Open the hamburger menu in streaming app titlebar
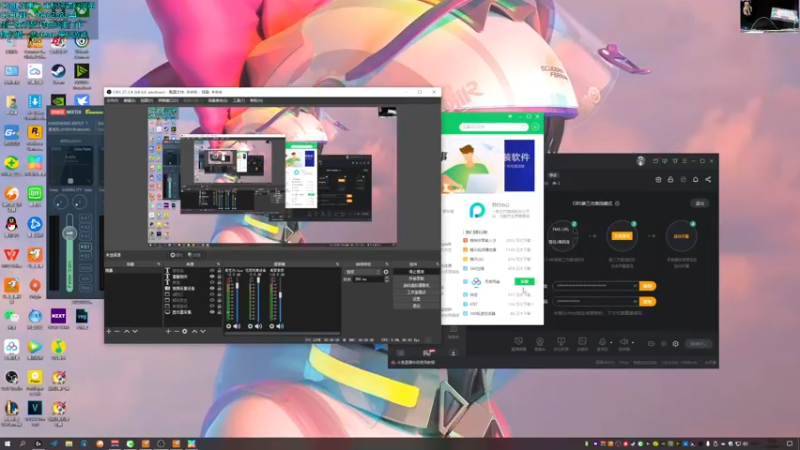Image resolution: width=800 pixels, height=450 pixels. tap(685, 161)
